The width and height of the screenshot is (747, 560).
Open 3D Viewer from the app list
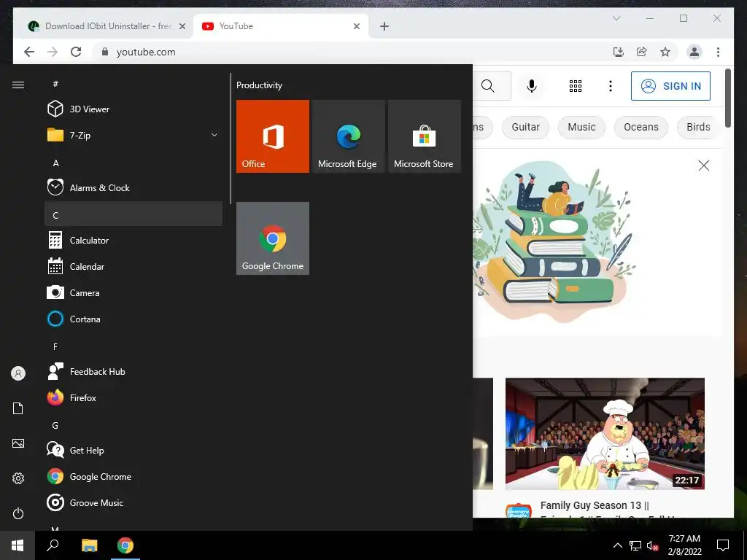point(133,109)
